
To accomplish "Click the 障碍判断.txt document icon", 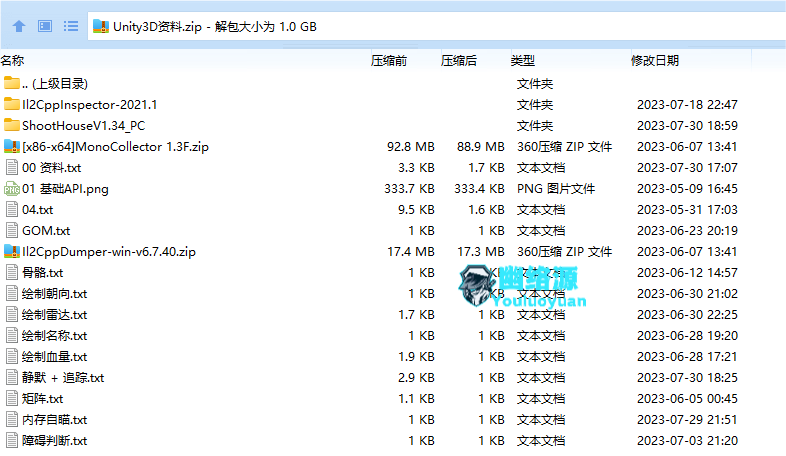I will [12, 441].
